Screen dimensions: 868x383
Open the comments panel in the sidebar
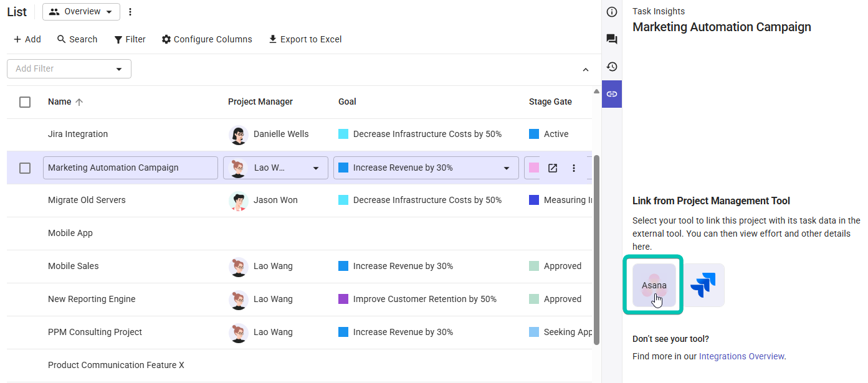(x=611, y=39)
